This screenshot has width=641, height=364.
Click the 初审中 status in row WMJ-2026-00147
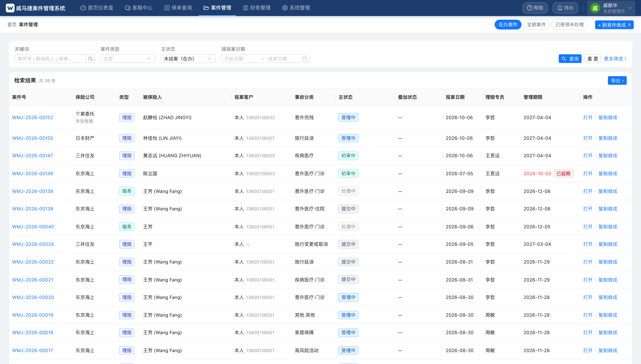pos(348,156)
